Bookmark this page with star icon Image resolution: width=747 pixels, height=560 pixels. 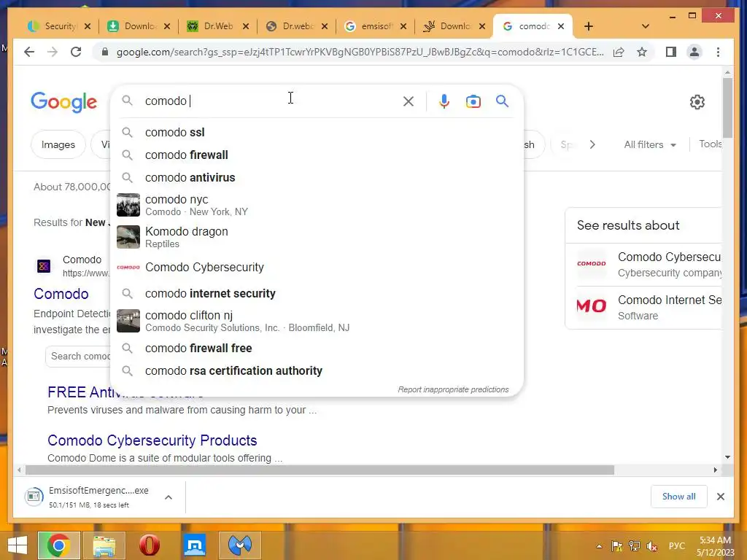(642, 52)
